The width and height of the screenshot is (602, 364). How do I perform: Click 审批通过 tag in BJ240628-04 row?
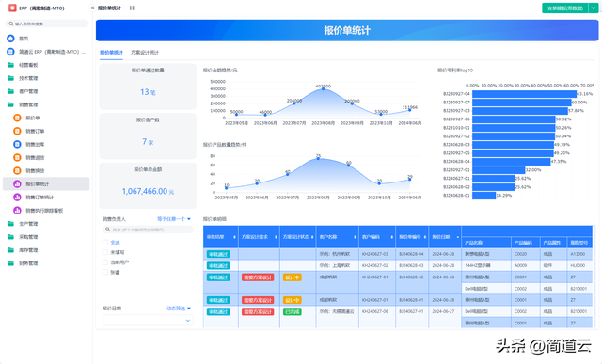218,254
